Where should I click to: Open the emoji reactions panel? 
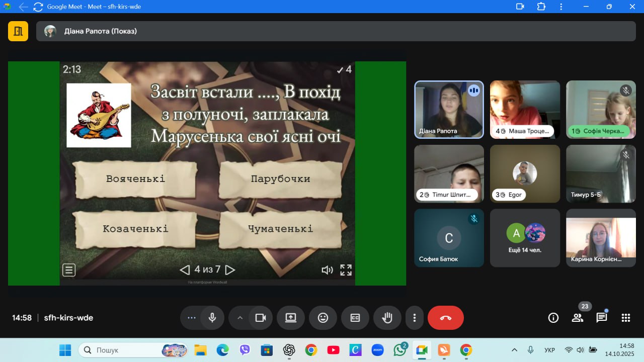click(323, 318)
